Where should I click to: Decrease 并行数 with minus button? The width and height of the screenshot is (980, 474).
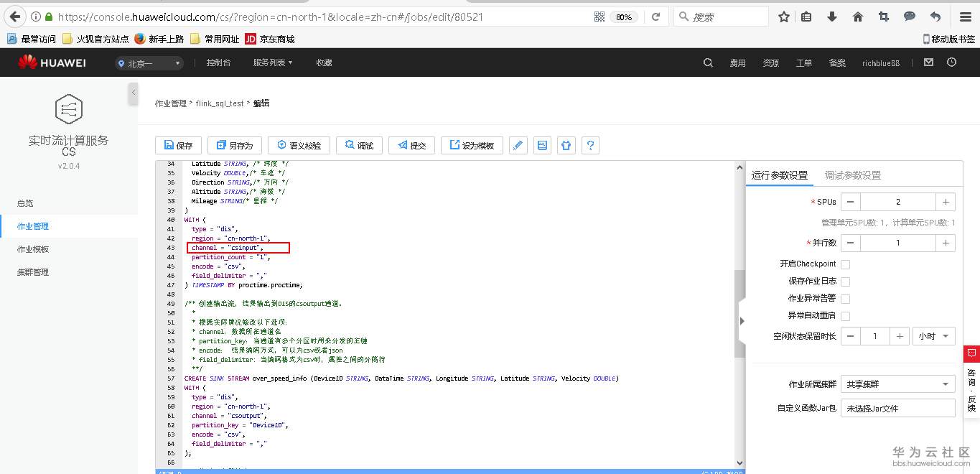pos(850,243)
